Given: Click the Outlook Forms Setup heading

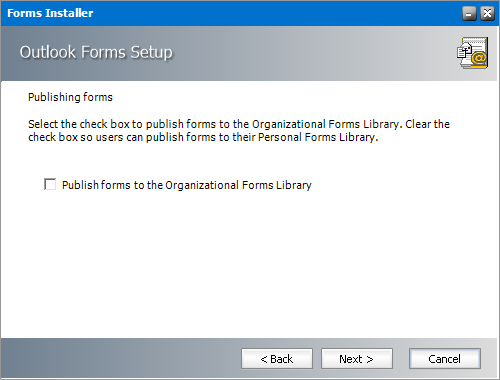Looking at the screenshot, I should point(96,52).
